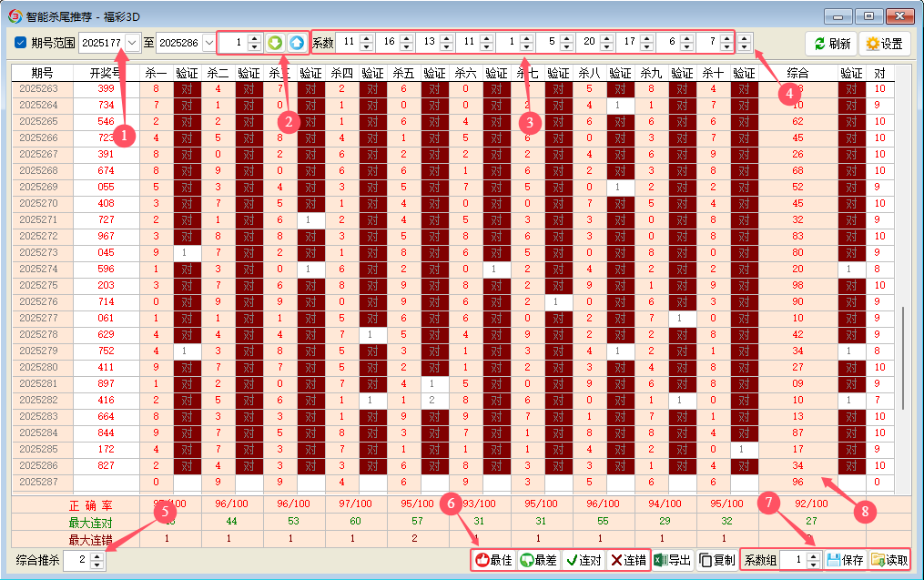Viewport: 924px width, 580px height.
Task: Click the 最佳 thumbs-up button
Action: (493, 561)
